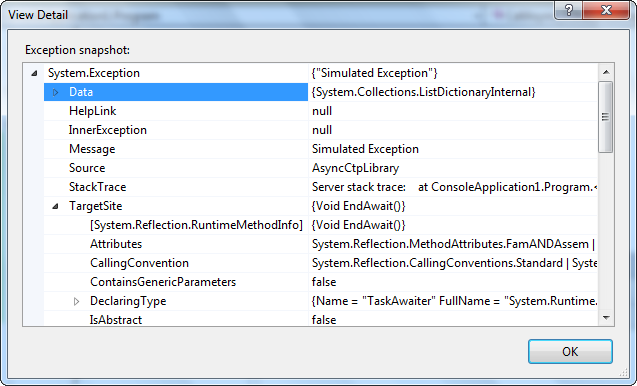Click the CallingConventions.Standard value

tap(454, 263)
